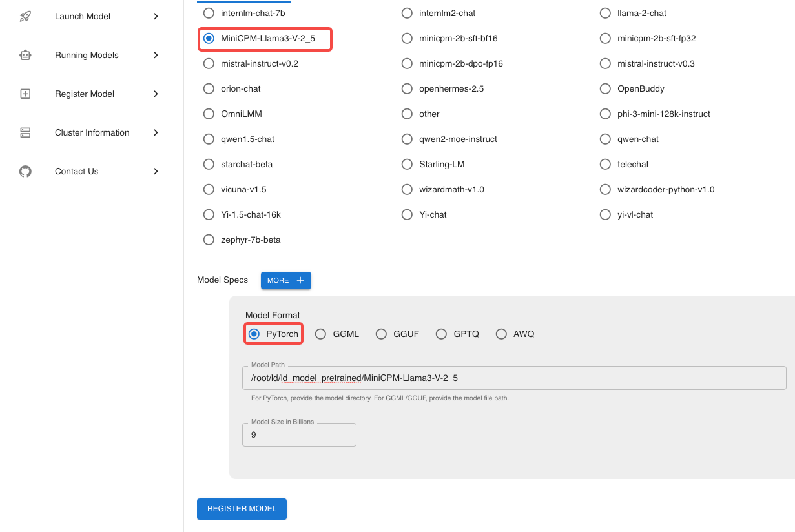The image size is (795, 532).
Task: Open the Register Model menu item
Action: click(85, 94)
